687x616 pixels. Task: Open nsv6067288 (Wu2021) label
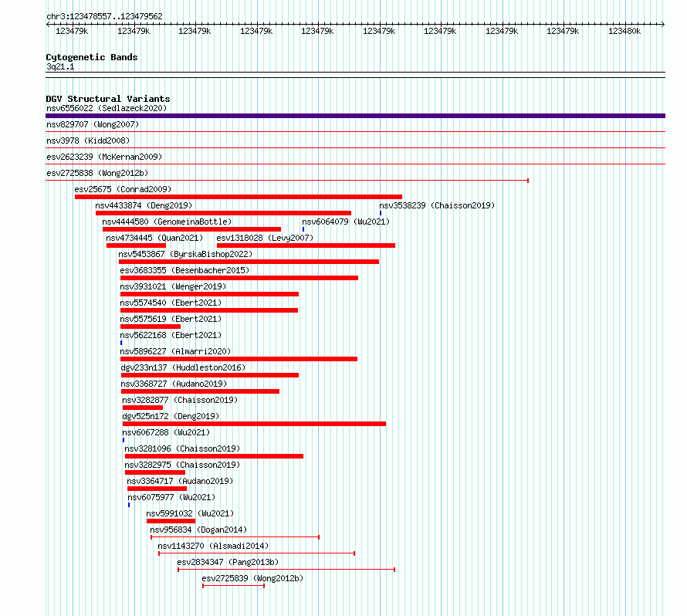(x=166, y=432)
